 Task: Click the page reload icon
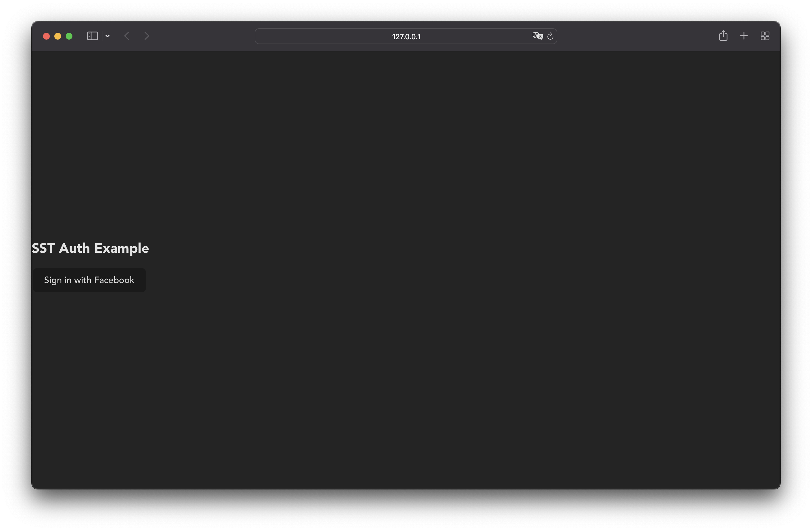click(550, 36)
